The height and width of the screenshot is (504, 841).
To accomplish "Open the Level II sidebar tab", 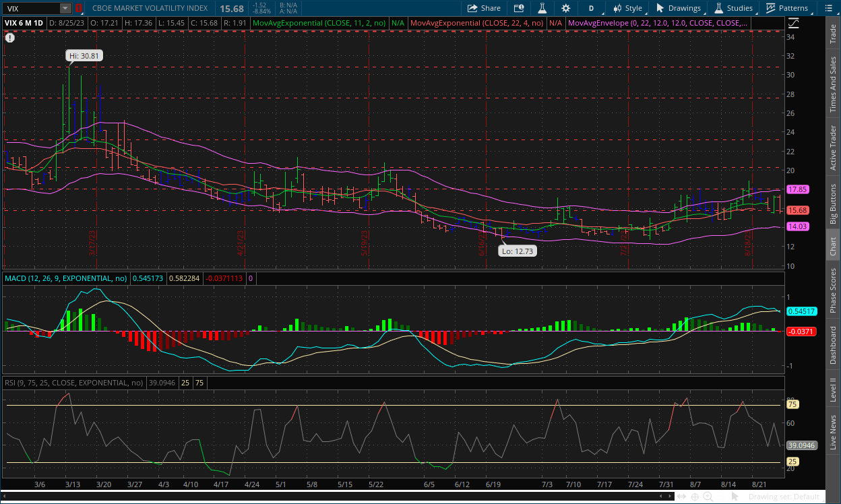I will pos(834,388).
